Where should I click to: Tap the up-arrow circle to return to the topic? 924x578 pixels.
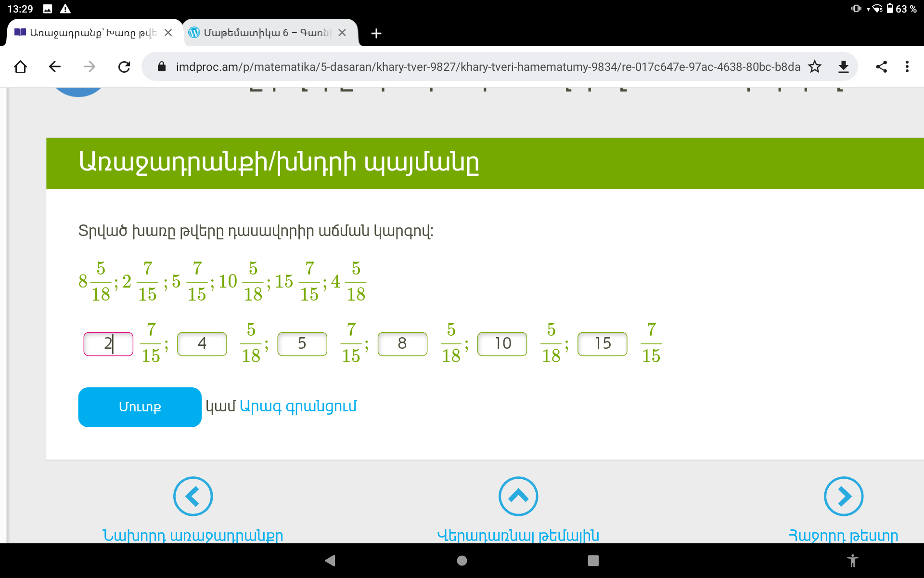pyautogui.click(x=518, y=496)
